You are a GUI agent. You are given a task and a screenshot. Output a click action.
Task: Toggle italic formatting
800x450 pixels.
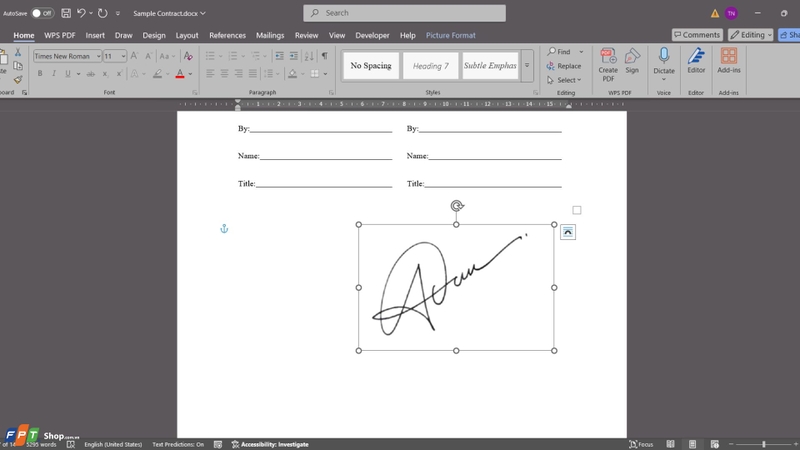(x=54, y=74)
